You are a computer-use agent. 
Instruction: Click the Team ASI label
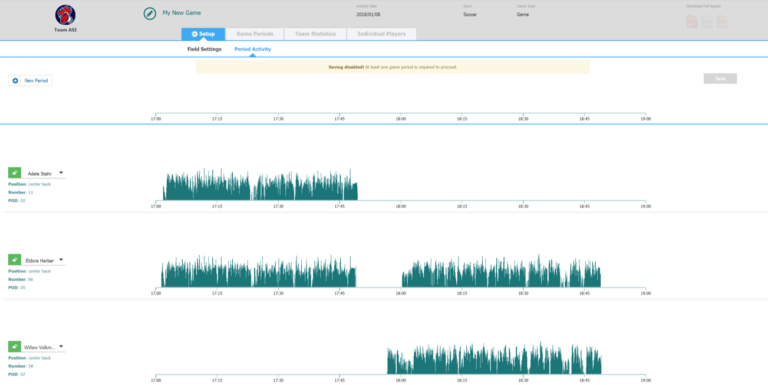point(65,30)
